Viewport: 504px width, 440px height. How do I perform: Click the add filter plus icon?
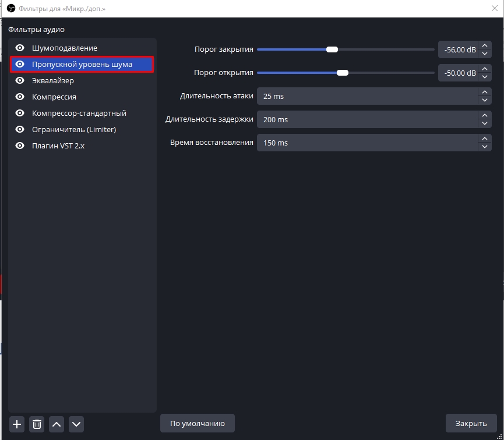(17, 424)
